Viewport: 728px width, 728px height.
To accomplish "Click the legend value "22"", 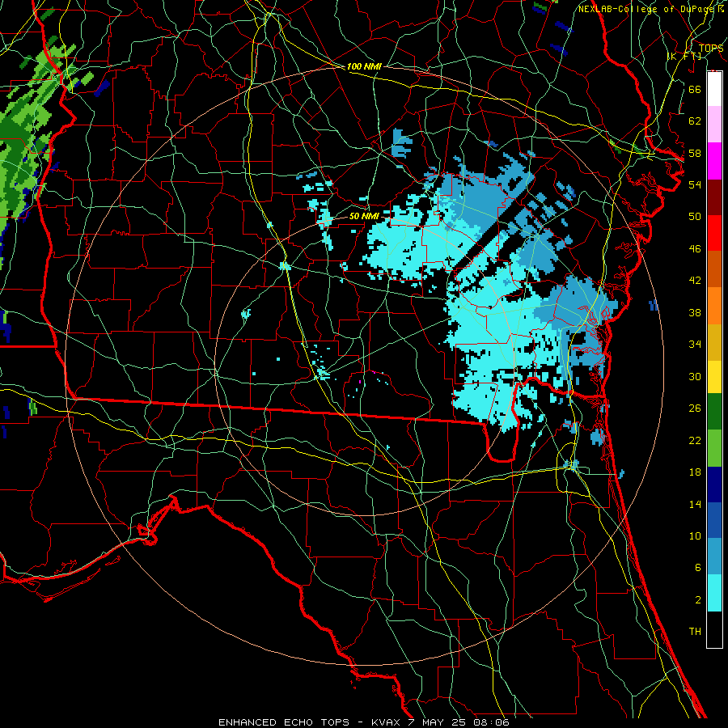I will click(695, 440).
